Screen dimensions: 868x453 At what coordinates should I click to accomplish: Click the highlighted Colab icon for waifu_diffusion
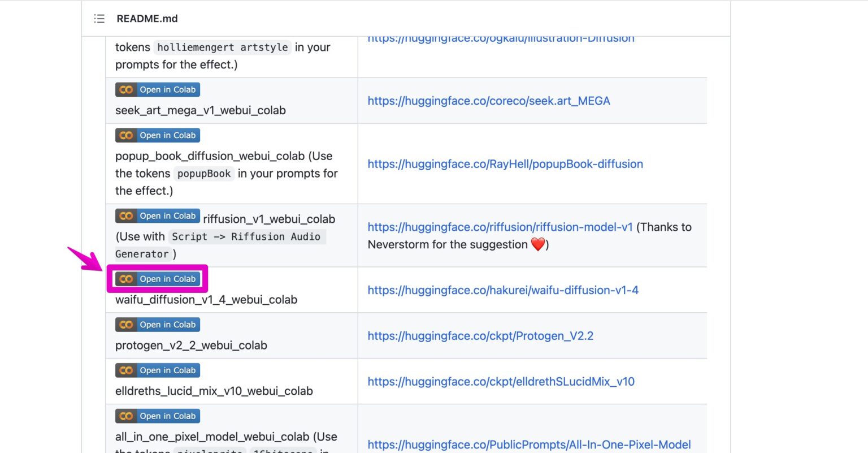coord(125,279)
